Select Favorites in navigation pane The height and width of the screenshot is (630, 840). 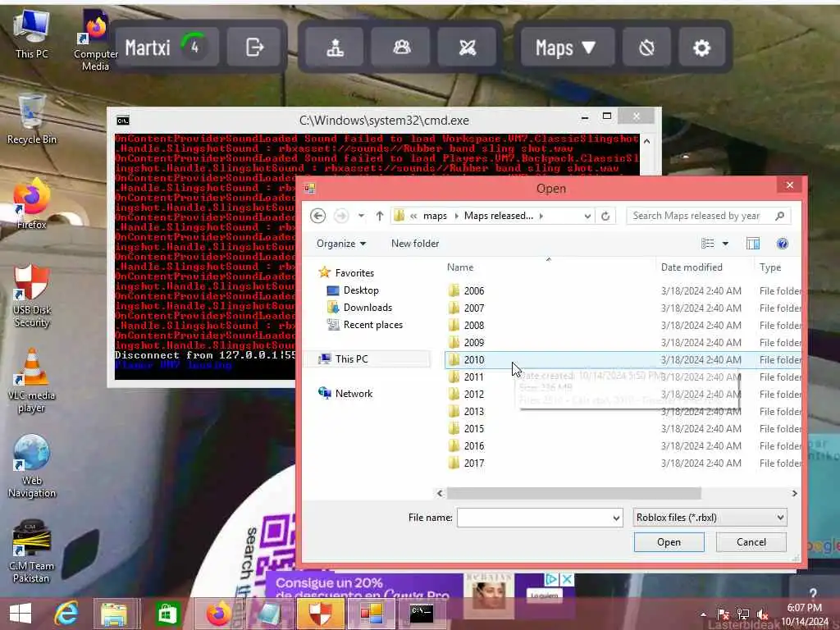tap(346, 272)
